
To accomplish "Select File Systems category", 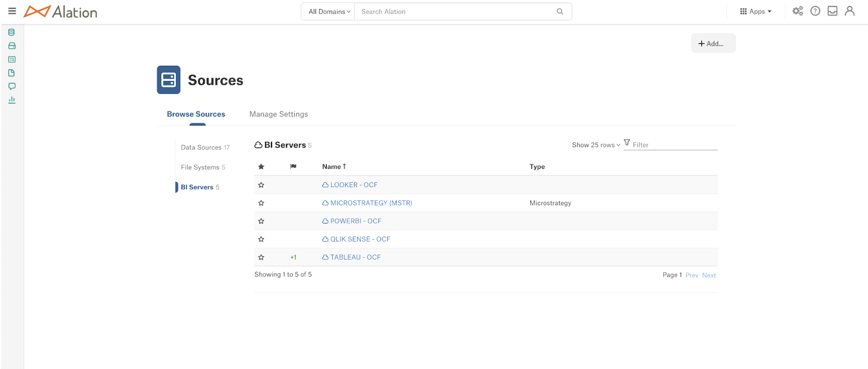I will tap(203, 167).
